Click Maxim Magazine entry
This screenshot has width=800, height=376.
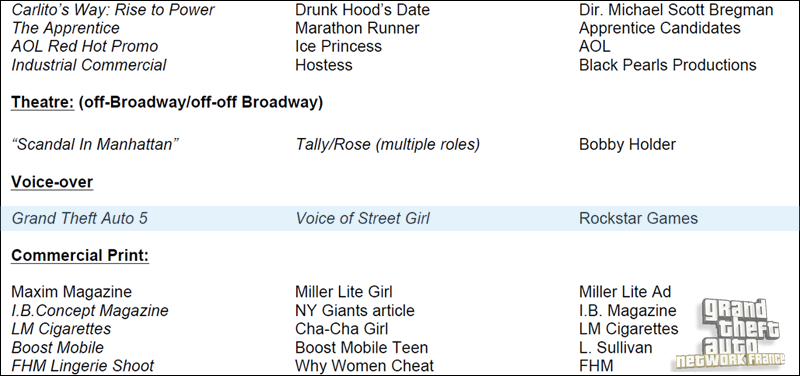[x=71, y=292]
